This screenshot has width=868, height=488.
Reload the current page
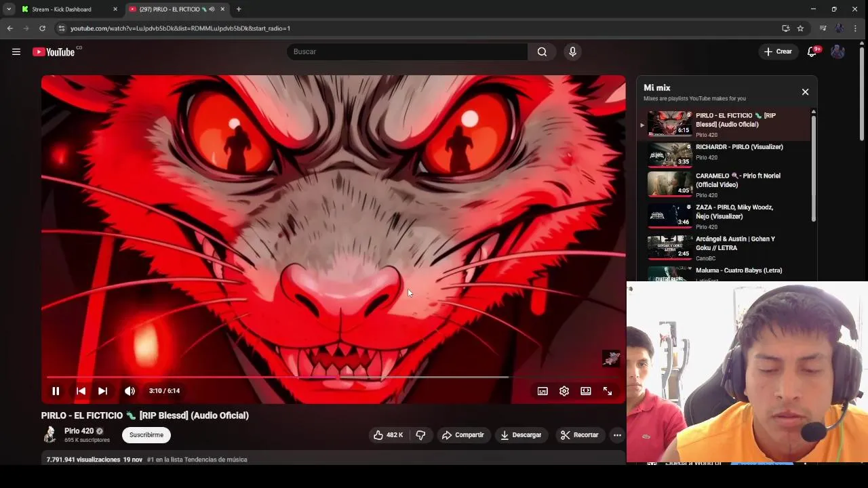click(x=42, y=28)
